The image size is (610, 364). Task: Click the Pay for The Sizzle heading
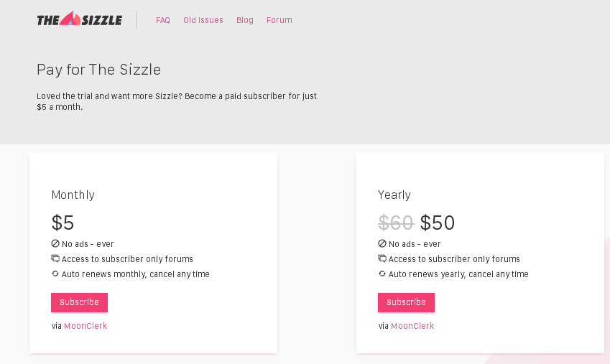99,70
